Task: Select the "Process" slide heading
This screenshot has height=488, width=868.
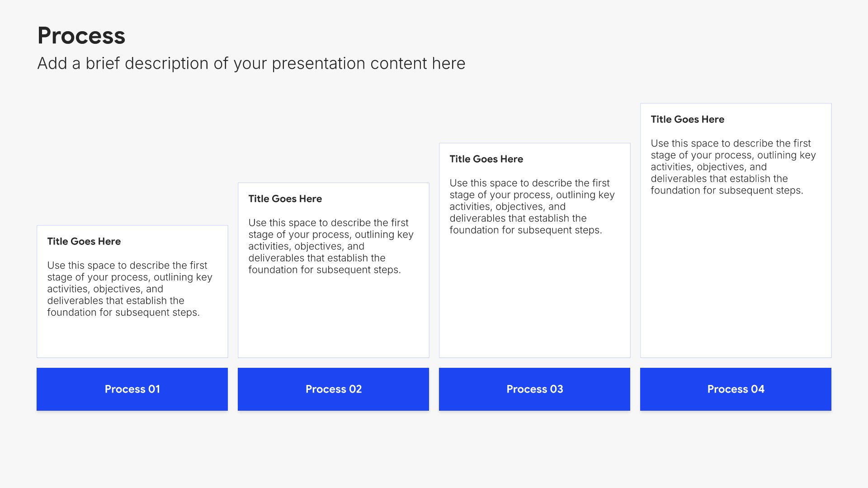Action: click(81, 36)
